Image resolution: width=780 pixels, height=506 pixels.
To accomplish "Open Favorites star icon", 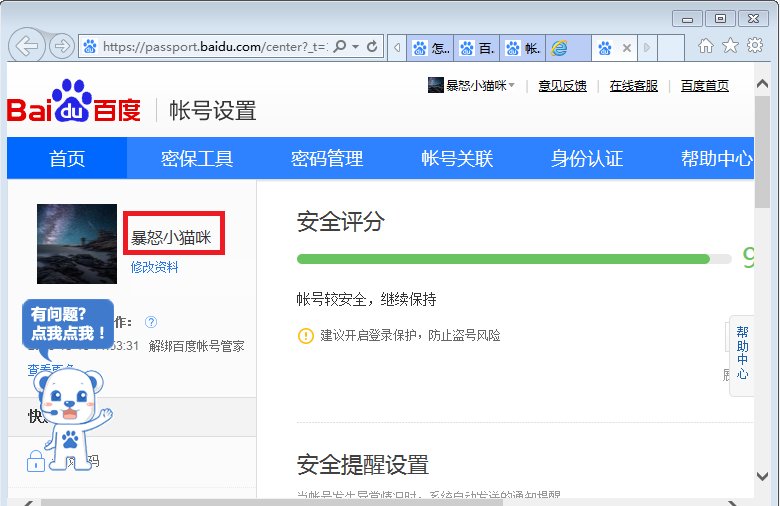I will [x=730, y=46].
